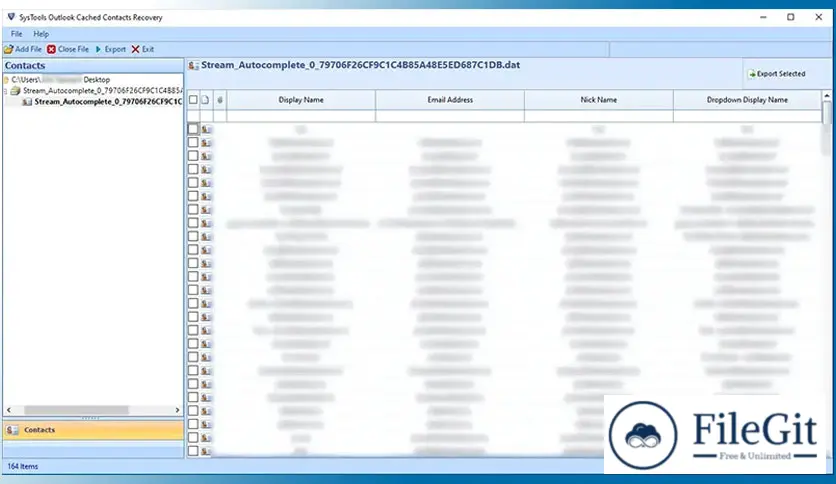
Task: Click the red X Exit toolbar button
Action: 142,49
